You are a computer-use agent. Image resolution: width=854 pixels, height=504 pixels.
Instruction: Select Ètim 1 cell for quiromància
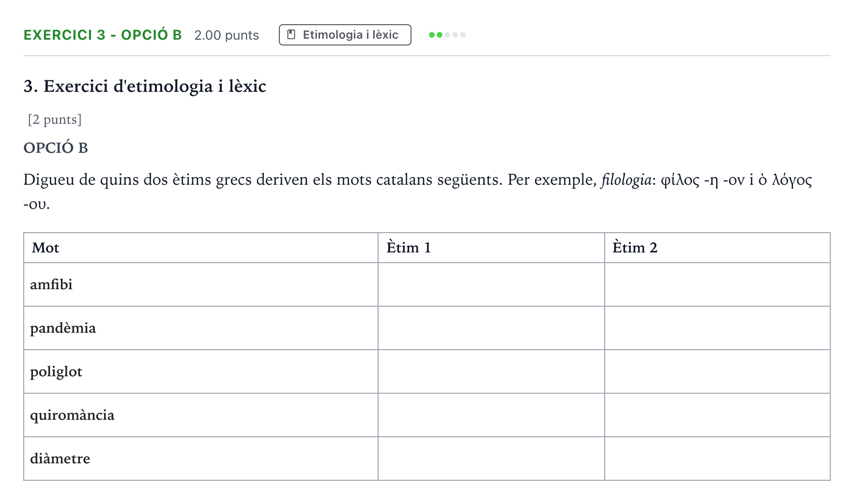pos(491,415)
